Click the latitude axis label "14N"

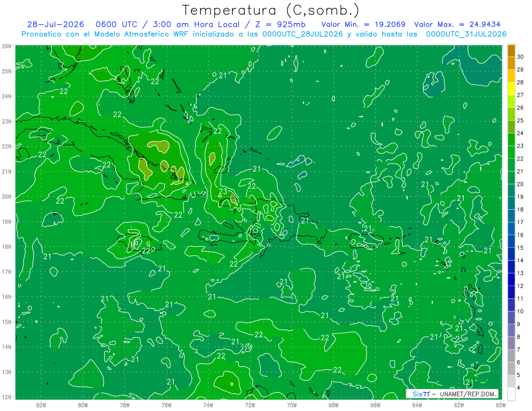pos(6,347)
